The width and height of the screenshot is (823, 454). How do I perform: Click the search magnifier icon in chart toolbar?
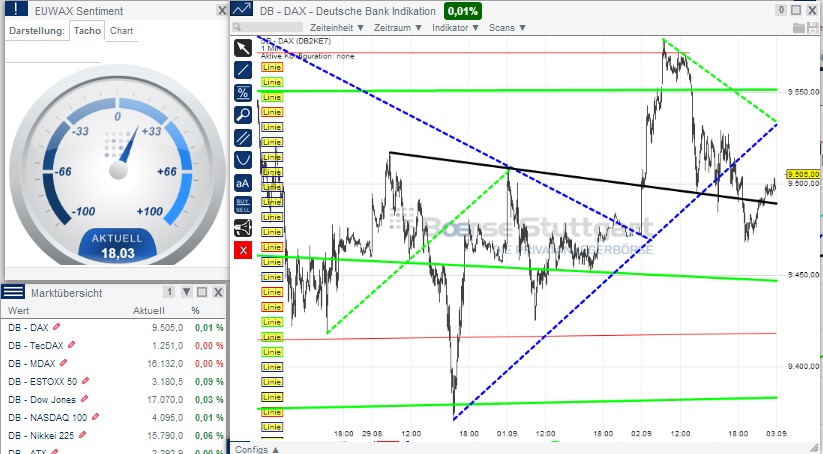[237, 27]
